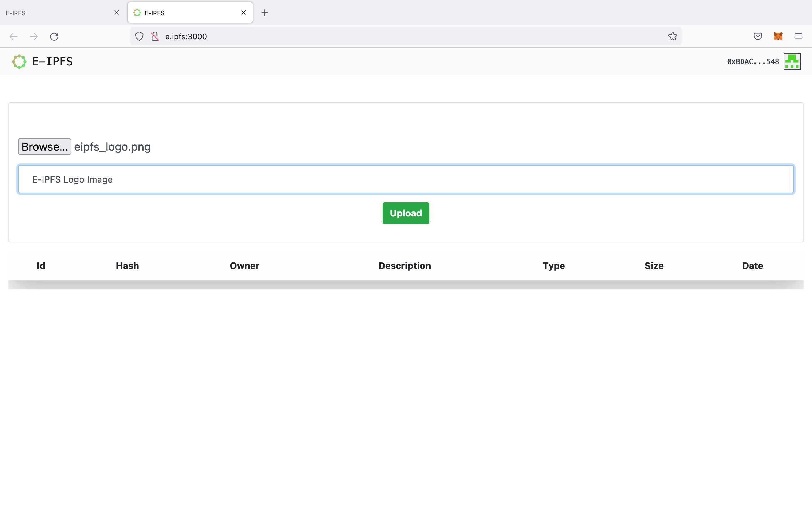Open the tracking protection shield icon
Screen dimensions: 812x508
click(x=139, y=36)
